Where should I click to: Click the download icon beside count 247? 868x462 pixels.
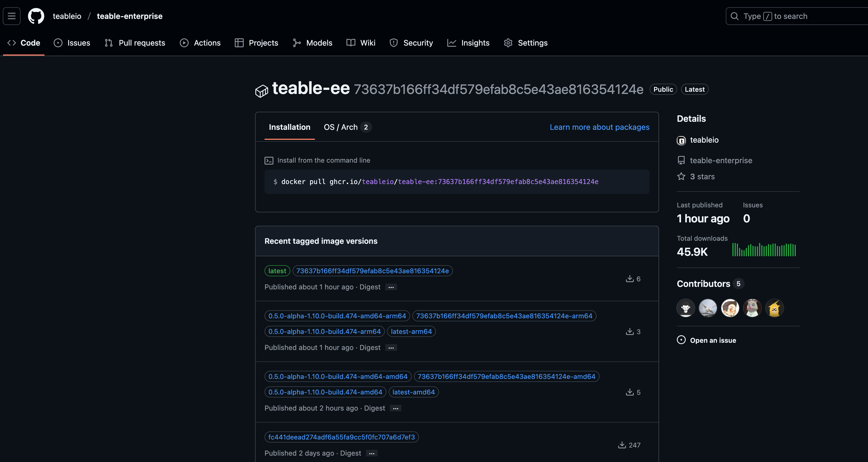click(622, 445)
